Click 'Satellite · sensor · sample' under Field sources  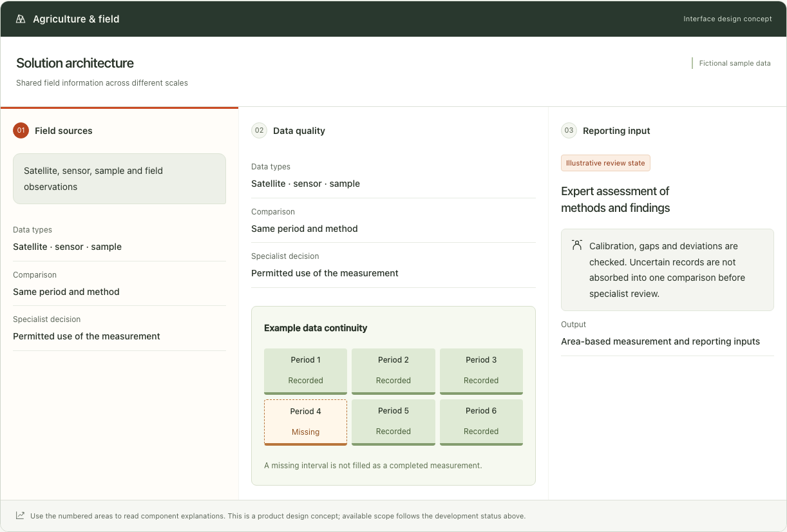(67, 247)
